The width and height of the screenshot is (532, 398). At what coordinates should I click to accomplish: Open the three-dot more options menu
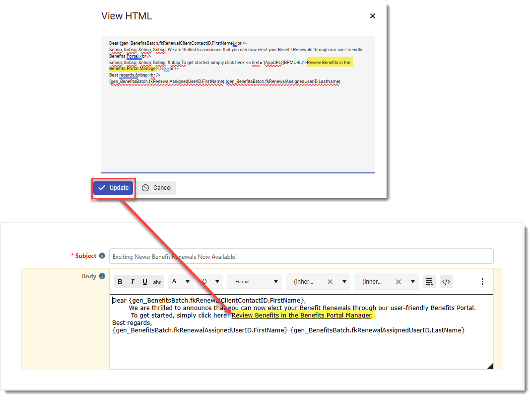tap(482, 282)
